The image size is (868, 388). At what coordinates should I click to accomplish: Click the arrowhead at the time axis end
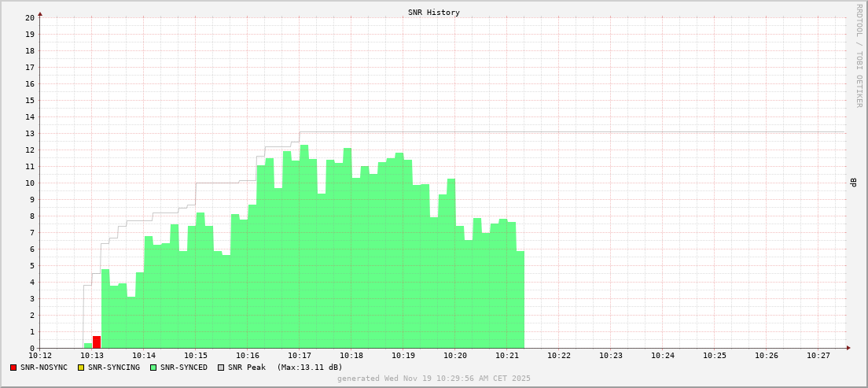[848, 348]
